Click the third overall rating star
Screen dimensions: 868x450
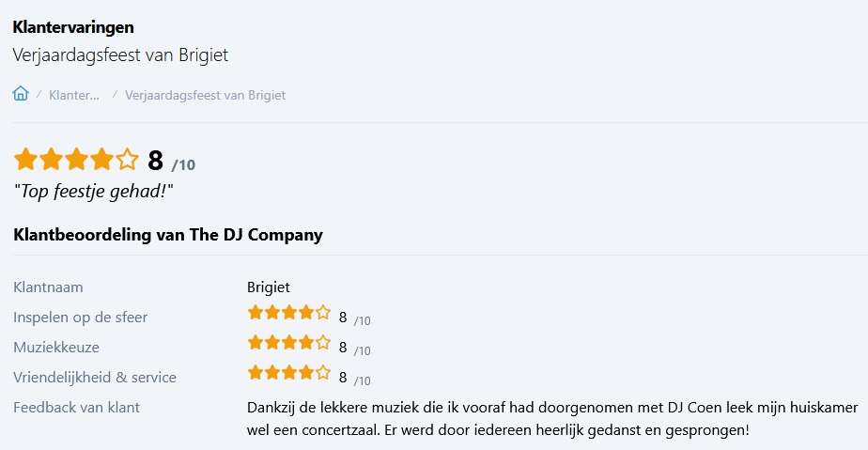tap(76, 160)
